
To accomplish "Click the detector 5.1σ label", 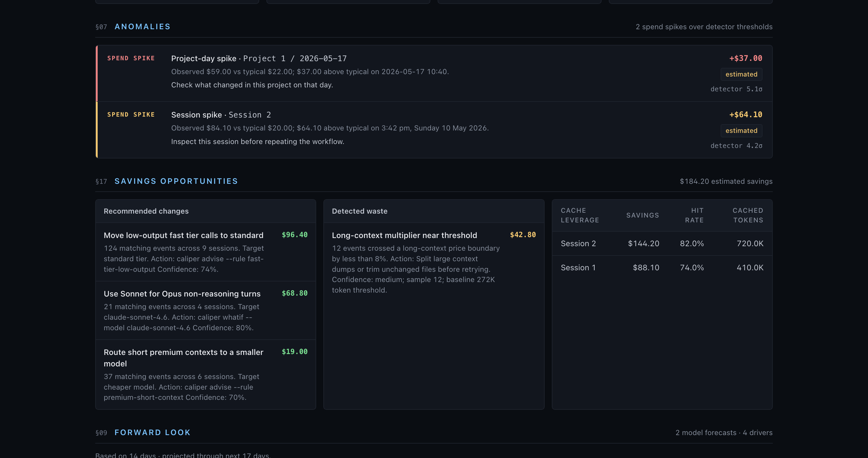I will (x=736, y=89).
